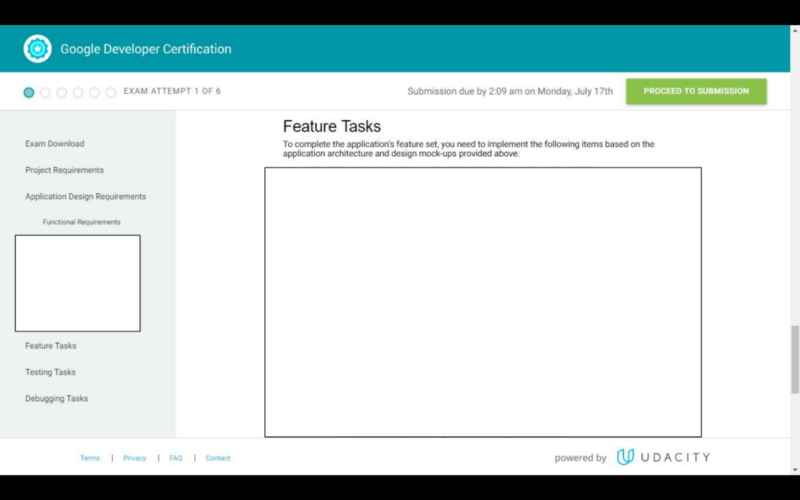Open the Functional Requirements sub-item
The image size is (800, 500).
point(81,222)
